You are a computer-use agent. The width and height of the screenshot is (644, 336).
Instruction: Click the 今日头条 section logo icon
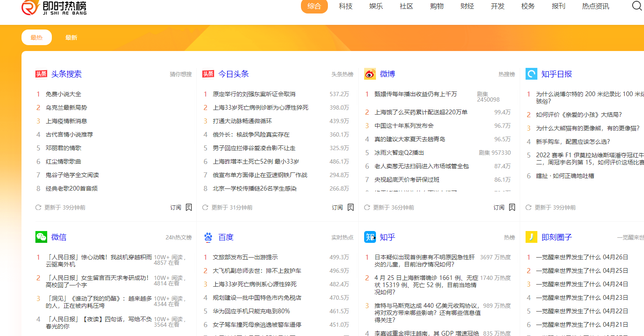(208, 74)
